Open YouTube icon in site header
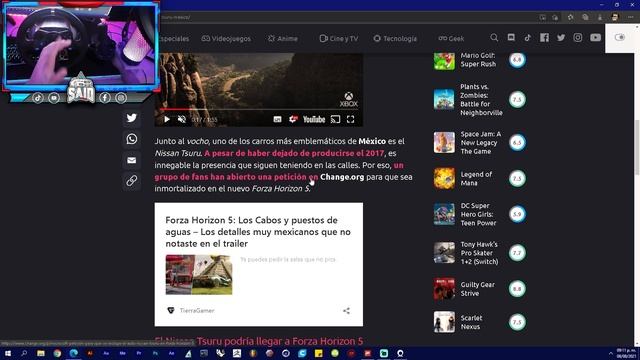Viewport: 640px width, 360px height. (596, 38)
